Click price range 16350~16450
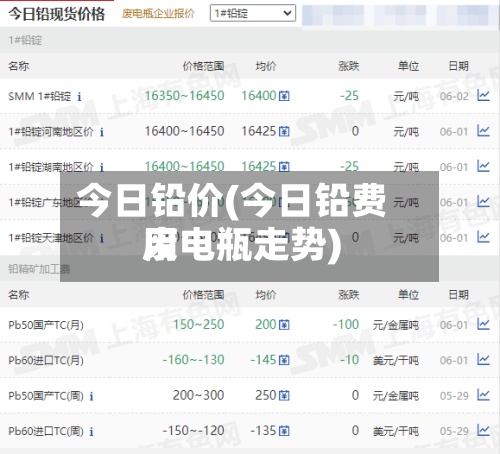The height and width of the screenshot is (454, 500). (184, 96)
